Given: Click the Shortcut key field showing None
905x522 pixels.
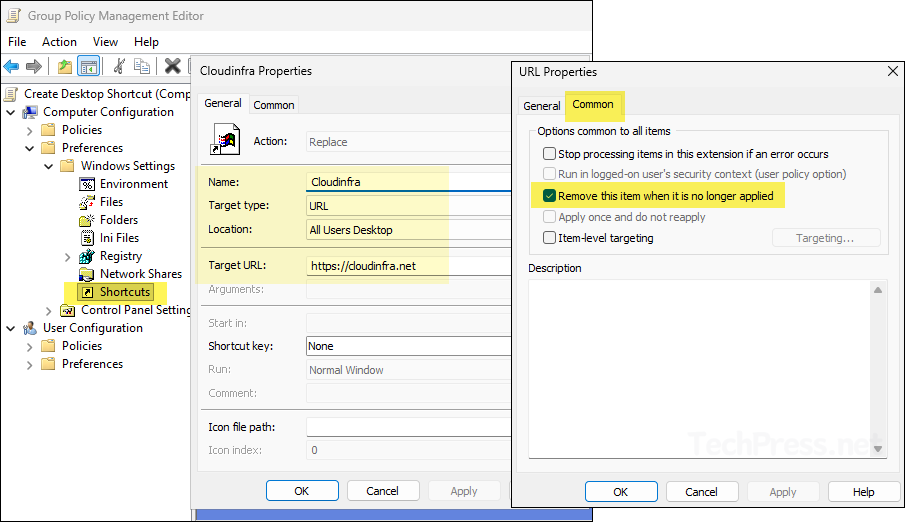Looking at the screenshot, I should [409, 346].
